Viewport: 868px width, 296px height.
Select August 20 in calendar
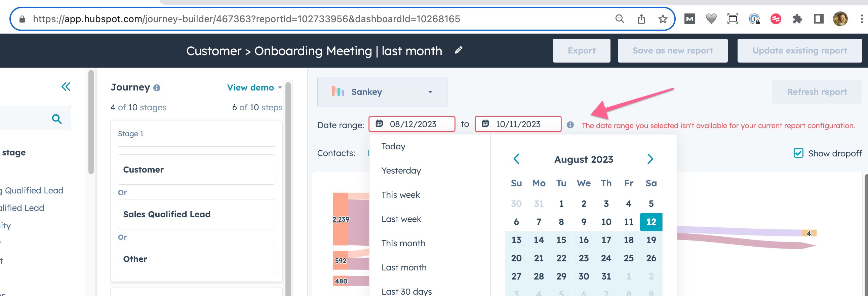click(x=516, y=258)
